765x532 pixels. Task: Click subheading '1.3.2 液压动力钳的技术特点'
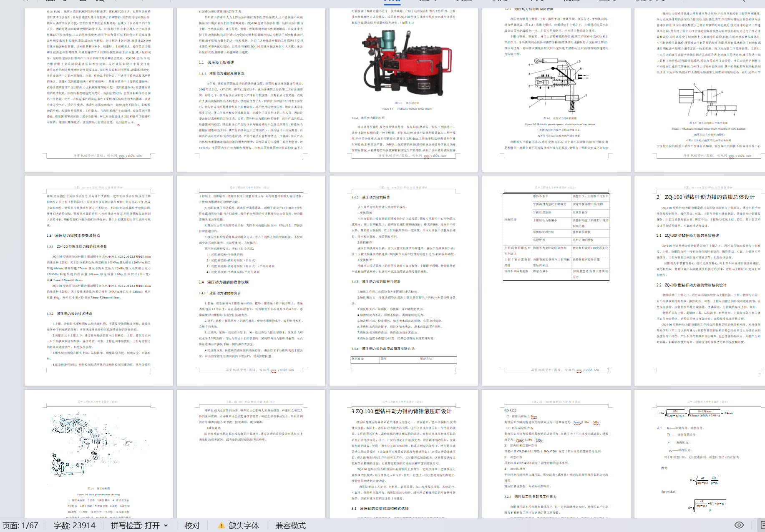(x=69, y=314)
